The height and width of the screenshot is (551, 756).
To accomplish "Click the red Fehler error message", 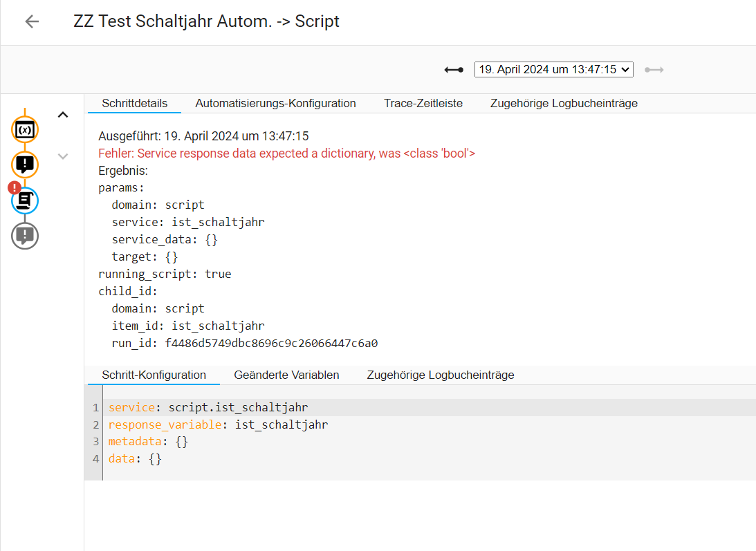I will point(287,153).
